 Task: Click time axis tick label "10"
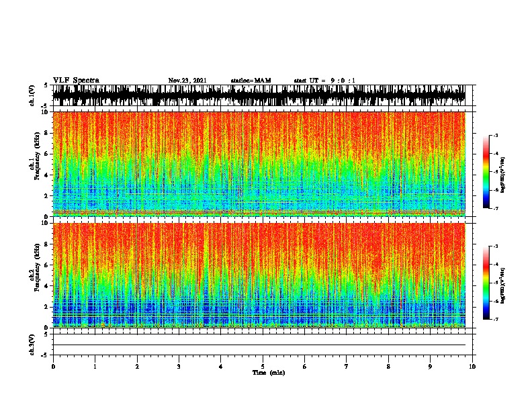472,367
